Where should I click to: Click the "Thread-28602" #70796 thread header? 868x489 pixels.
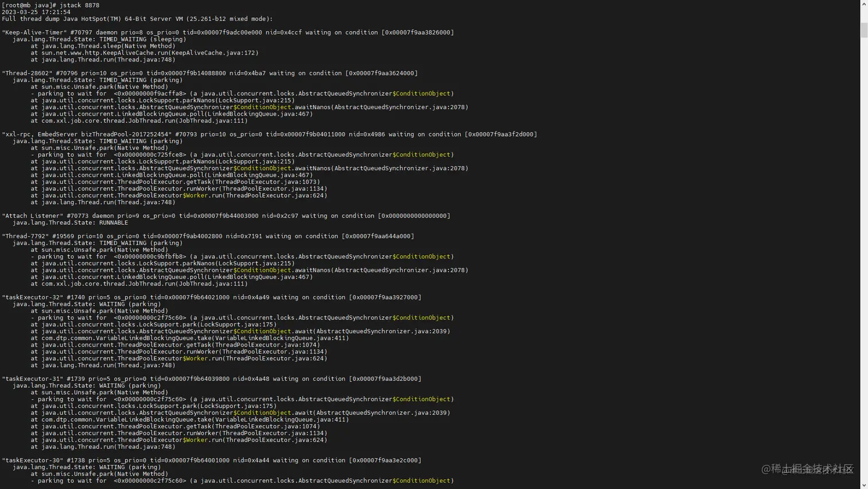point(210,74)
